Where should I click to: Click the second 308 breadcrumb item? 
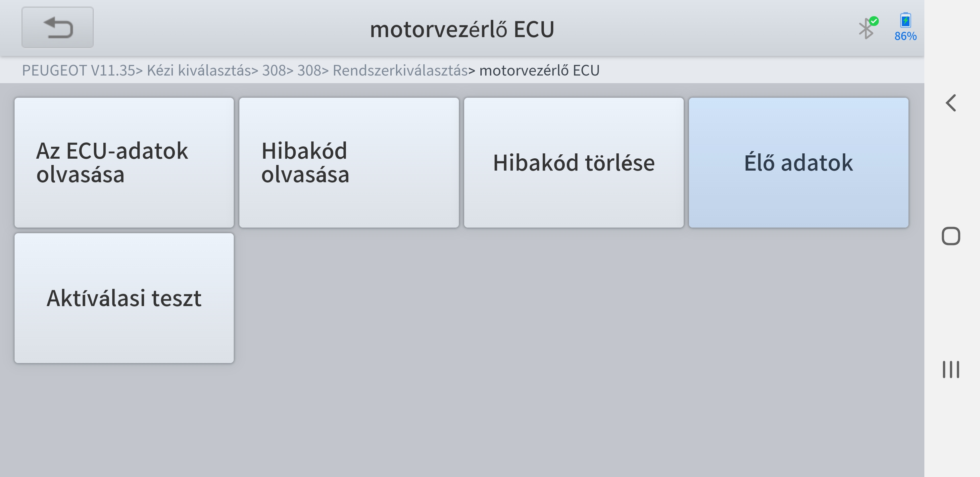(309, 71)
